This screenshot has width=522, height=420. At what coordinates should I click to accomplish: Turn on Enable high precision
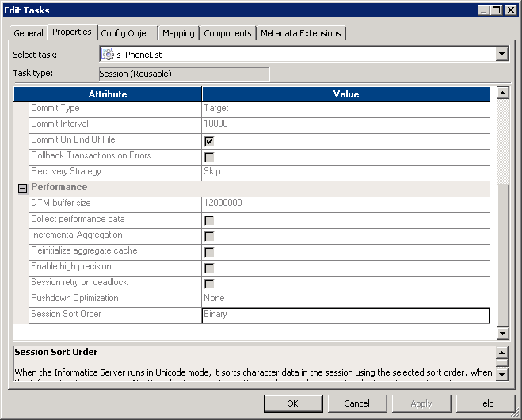209,268
